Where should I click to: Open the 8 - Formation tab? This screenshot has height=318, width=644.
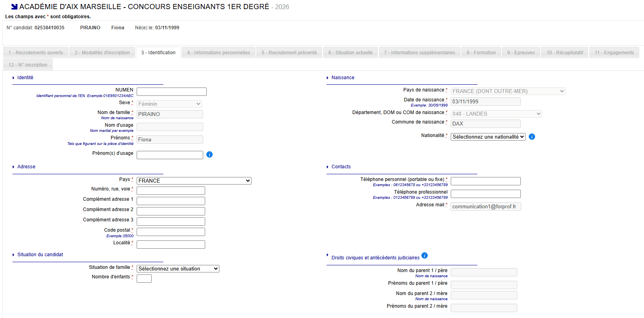481,53
